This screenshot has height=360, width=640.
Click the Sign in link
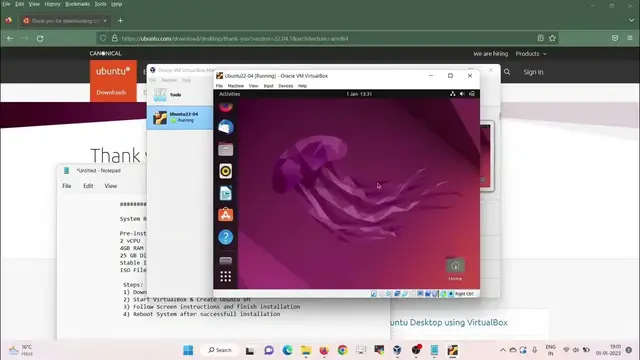533,72
